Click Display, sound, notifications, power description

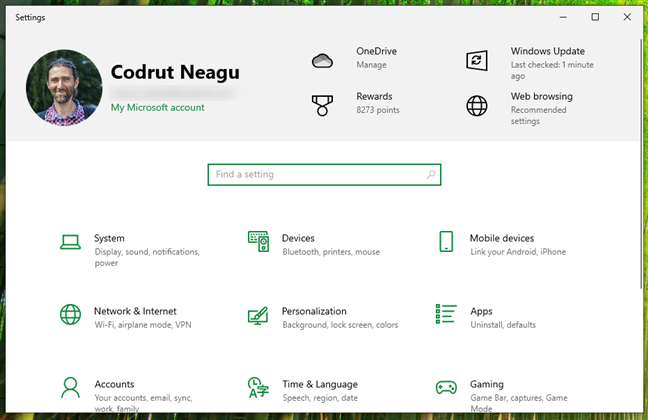point(147,257)
